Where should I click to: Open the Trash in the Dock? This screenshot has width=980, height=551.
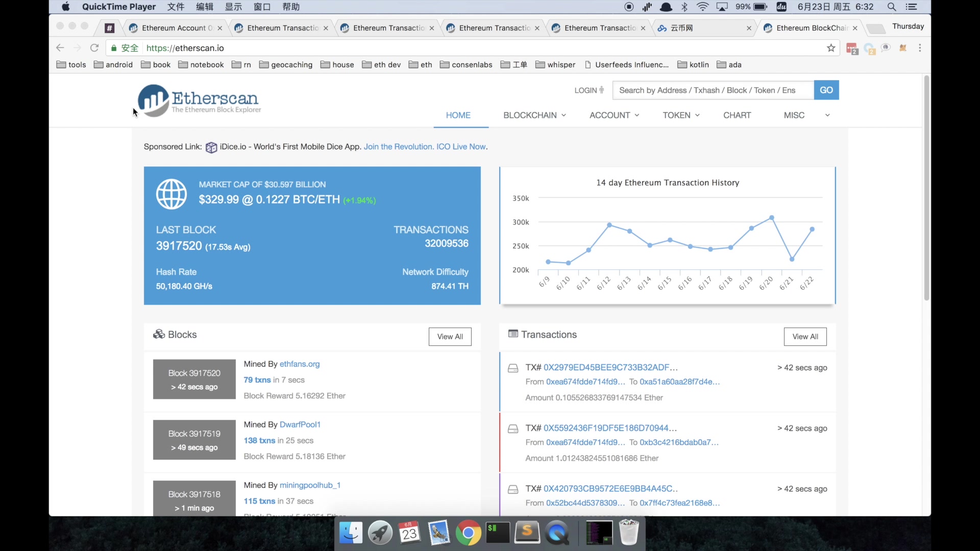click(629, 533)
